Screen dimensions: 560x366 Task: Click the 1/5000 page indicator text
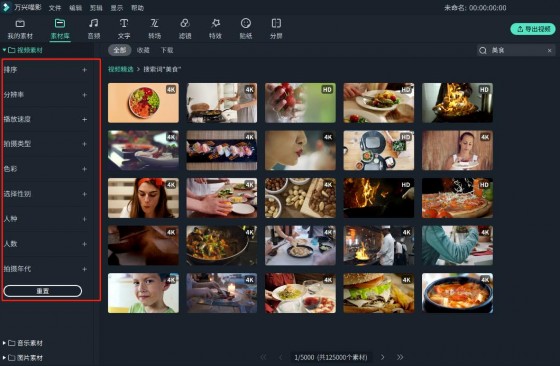tap(304, 357)
